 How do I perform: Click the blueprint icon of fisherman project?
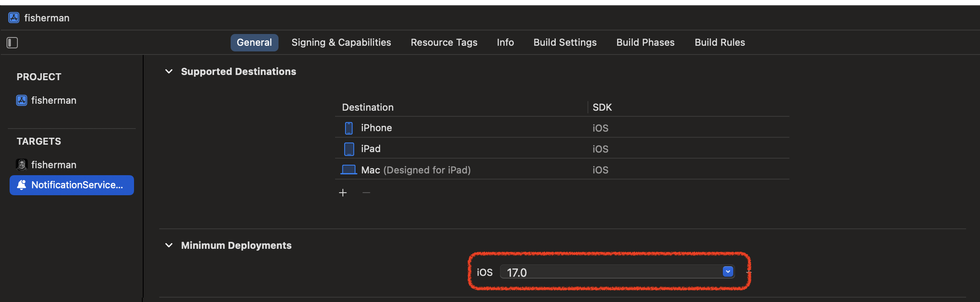point(22,100)
